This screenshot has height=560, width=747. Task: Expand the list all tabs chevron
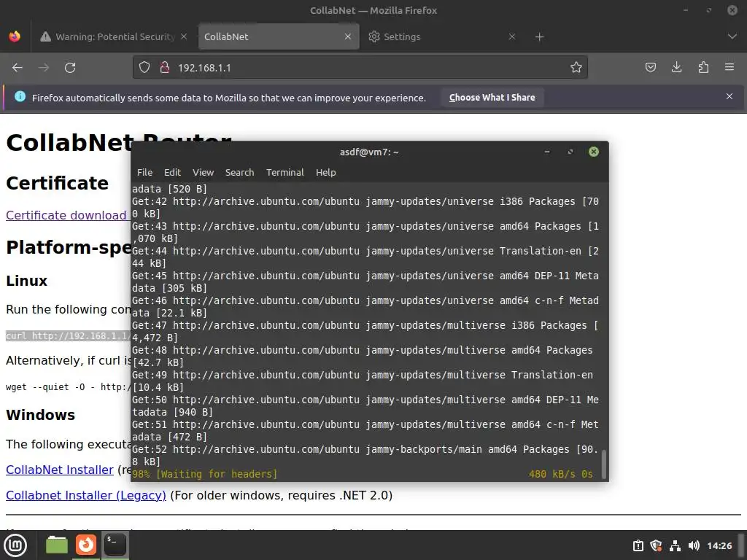click(732, 36)
